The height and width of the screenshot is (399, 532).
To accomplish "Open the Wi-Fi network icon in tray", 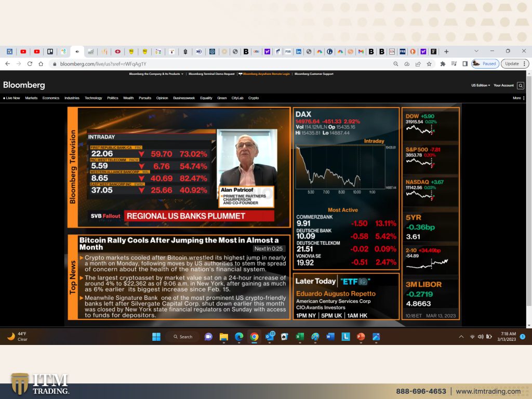I will [x=472, y=337].
